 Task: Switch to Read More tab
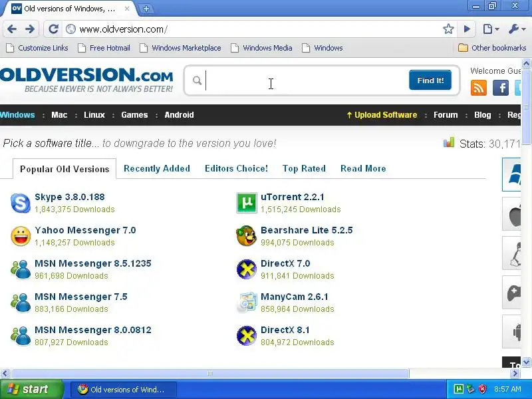(363, 169)
